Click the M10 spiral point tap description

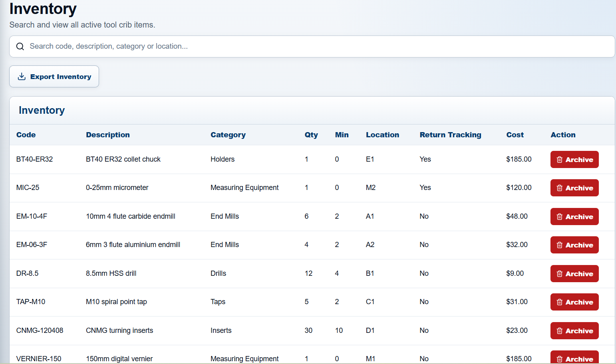(x=116, y=302)
